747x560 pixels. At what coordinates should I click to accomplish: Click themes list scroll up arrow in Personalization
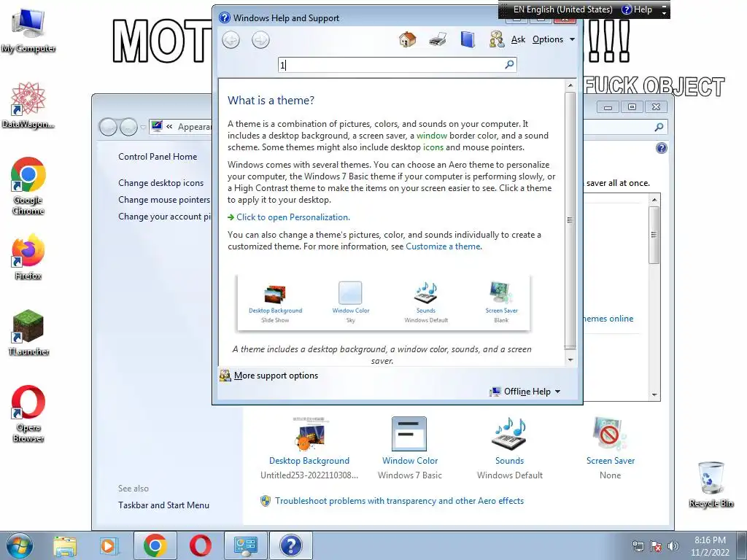[x=654, y=200]
